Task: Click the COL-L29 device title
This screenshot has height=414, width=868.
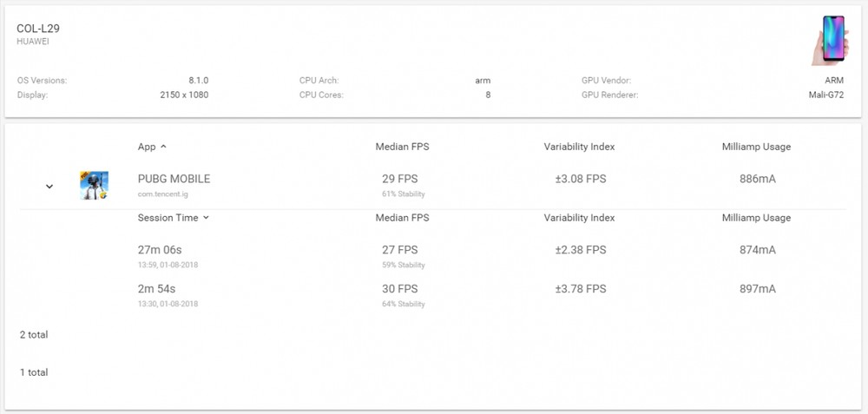Action: coord(38,29)
